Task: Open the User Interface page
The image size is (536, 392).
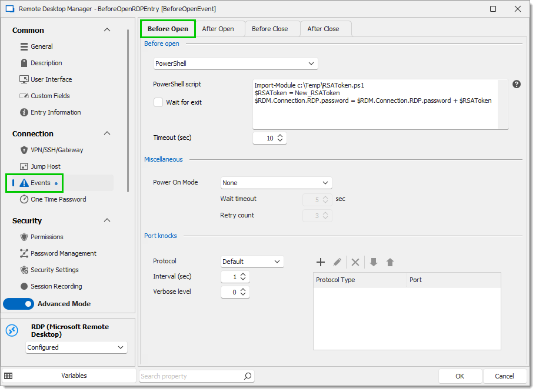Action: click(x=51, y=79)
